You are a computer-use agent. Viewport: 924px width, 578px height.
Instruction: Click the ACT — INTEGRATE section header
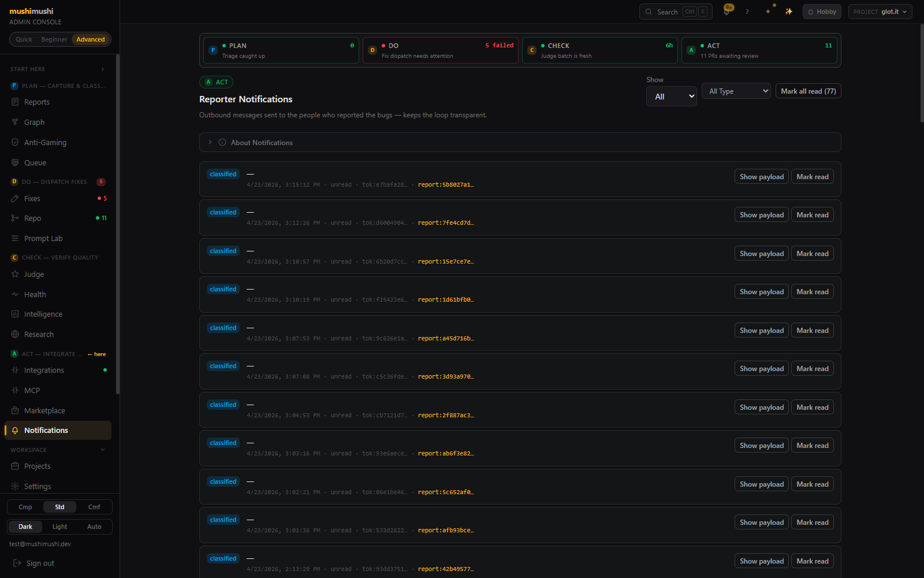point(58,354)
